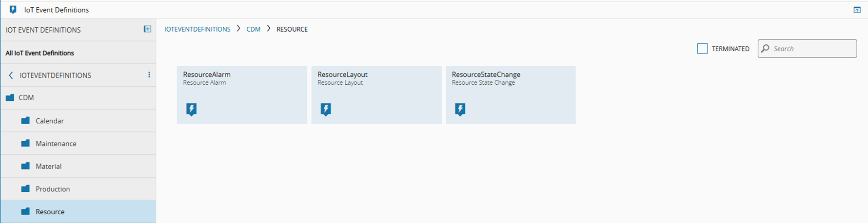The image size is (868, 223).
Task: Click IOTEVENTDEFINITIONS breadcrumb link
Action: 197,29
